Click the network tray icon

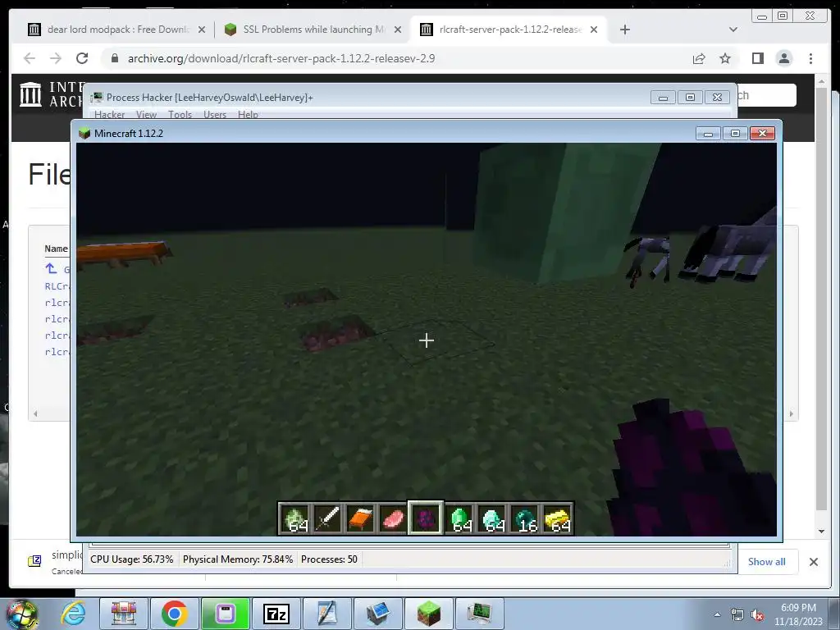tap(737, 615)
